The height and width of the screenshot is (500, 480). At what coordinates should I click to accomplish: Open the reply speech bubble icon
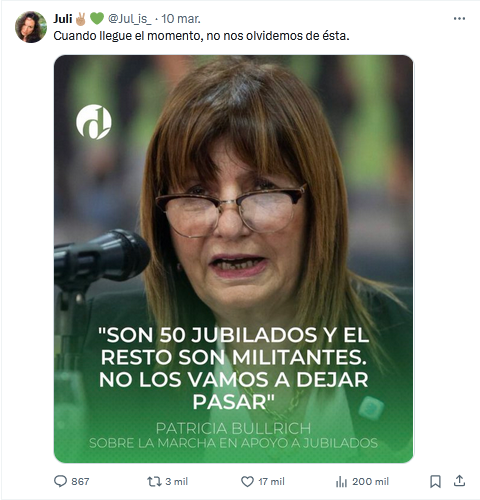(60, 481)
